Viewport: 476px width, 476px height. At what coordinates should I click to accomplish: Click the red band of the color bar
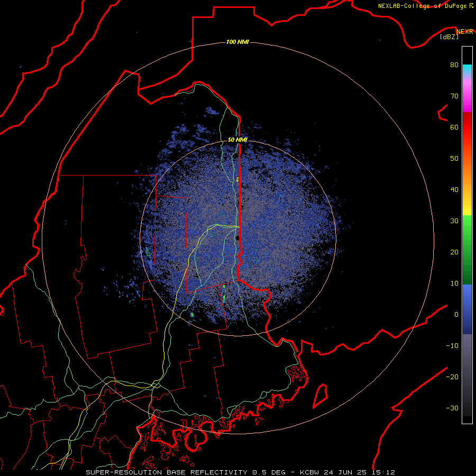(467, 128)
